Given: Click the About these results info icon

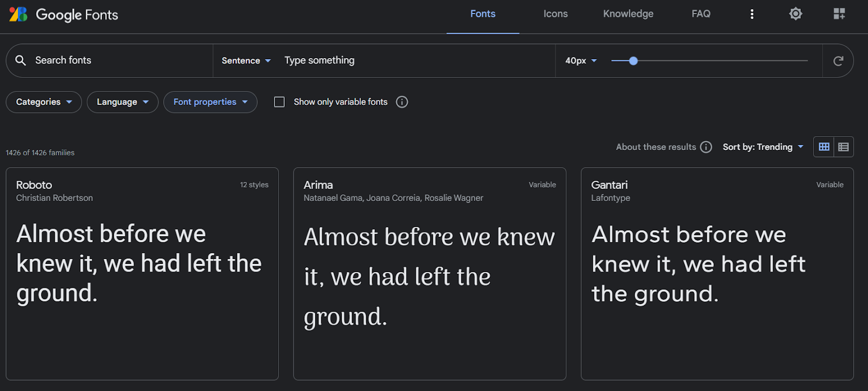Looking at the screenshot, I should click(x=706, y=147).
